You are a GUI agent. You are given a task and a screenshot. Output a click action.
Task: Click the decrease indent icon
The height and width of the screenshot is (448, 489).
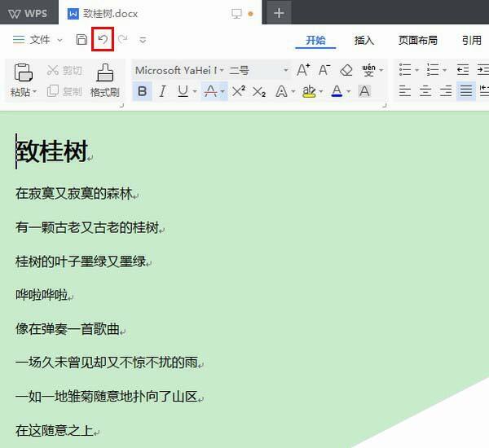click(463, 70)
